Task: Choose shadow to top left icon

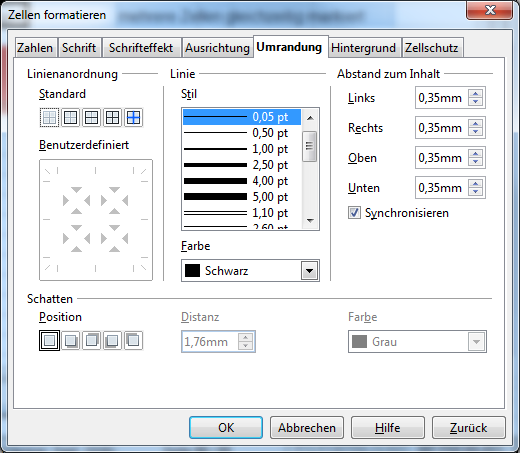Action: point(133,341)
